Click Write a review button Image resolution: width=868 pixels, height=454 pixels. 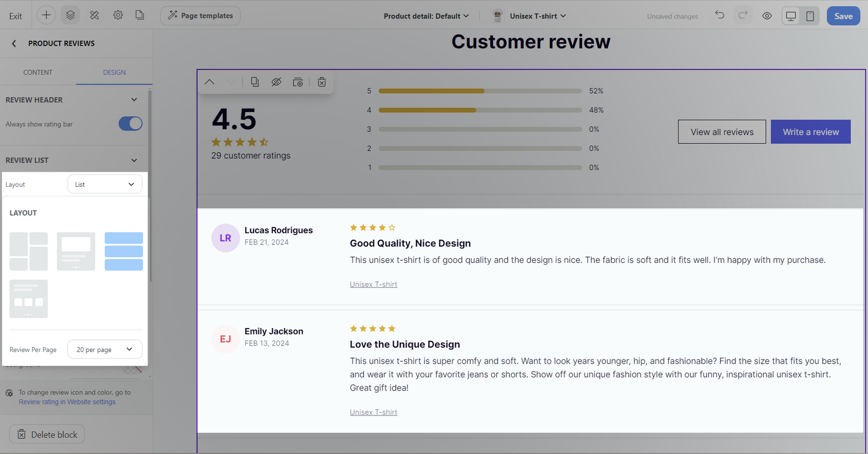click(810, 132)
